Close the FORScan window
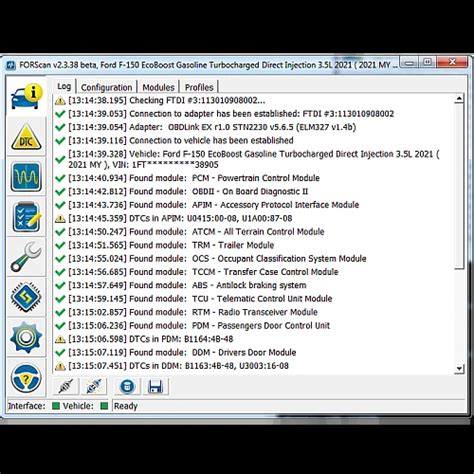Image resolution: width=474 pixels, height=474 pixels. tap(452, 62)
